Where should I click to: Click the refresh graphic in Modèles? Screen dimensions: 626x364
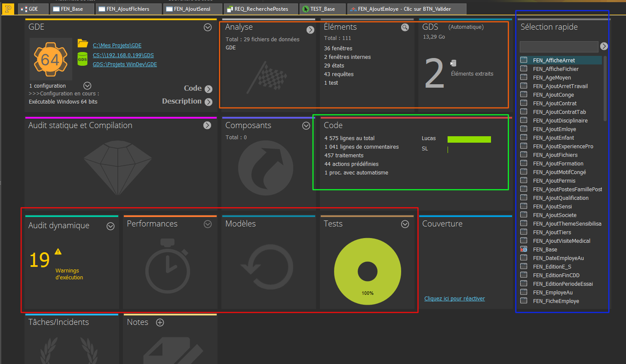[267, 266]
